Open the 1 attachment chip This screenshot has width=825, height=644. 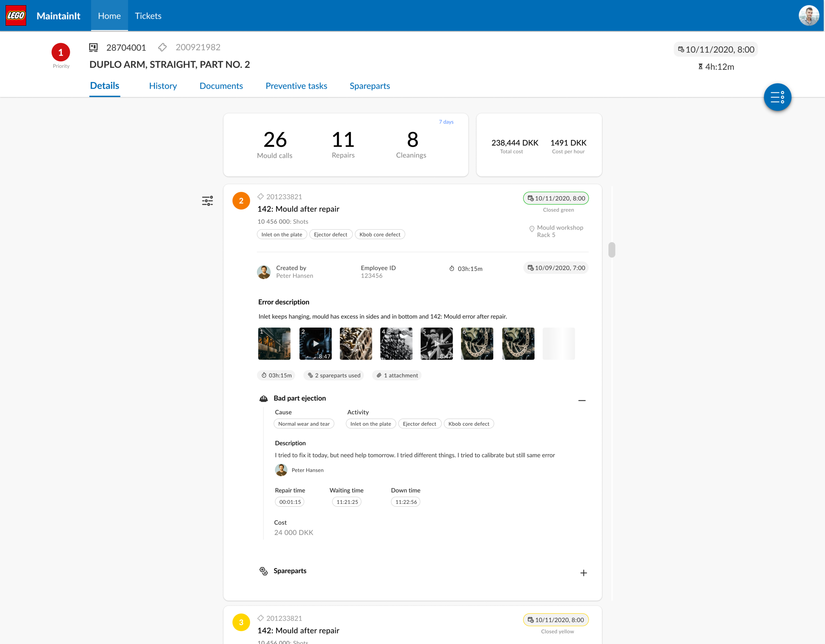(x=397, y=375)
